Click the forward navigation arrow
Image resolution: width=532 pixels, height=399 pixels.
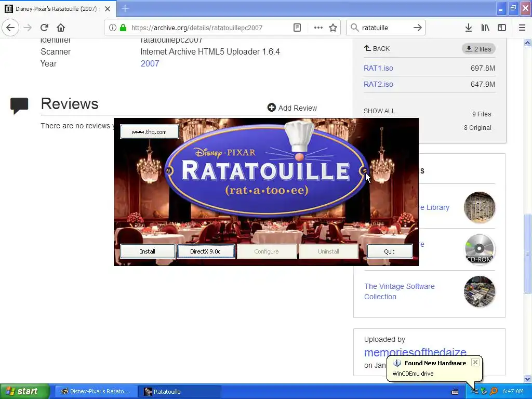click(28, 28)
